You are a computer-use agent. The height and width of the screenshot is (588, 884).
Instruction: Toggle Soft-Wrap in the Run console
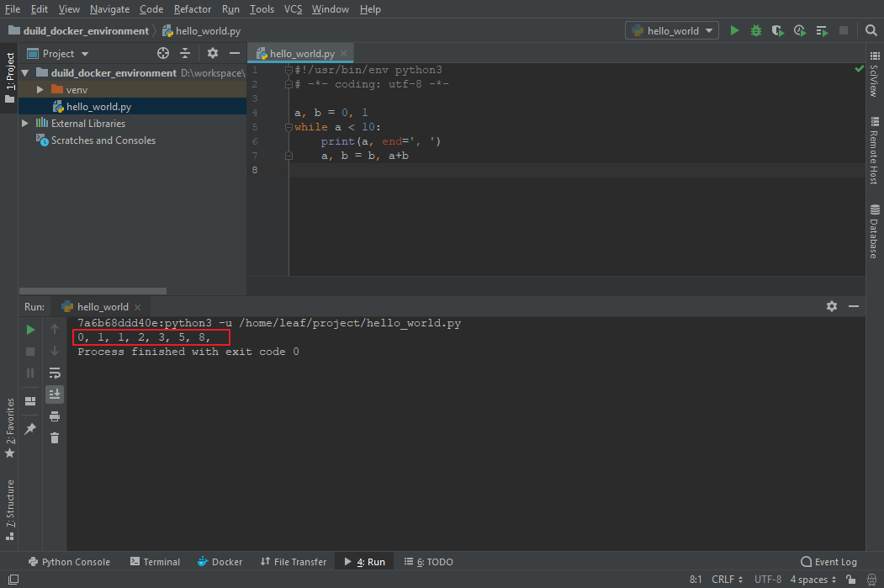click(x=55, y=373)
